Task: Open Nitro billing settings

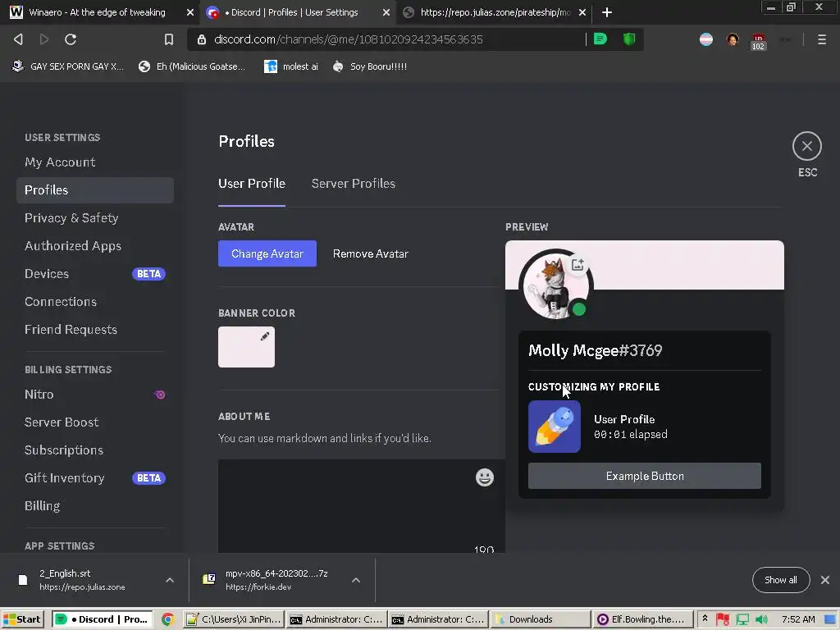Action: [x=95, y=395]
